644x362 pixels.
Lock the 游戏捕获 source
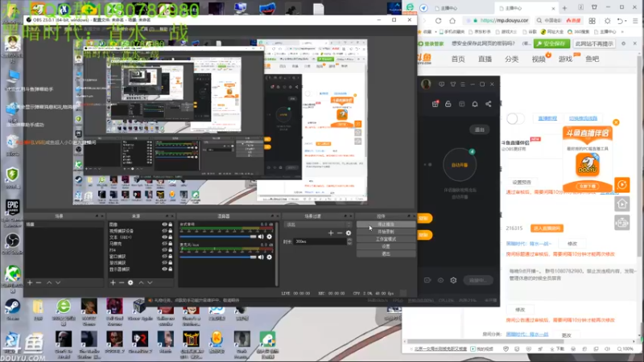tap(170, 263)
